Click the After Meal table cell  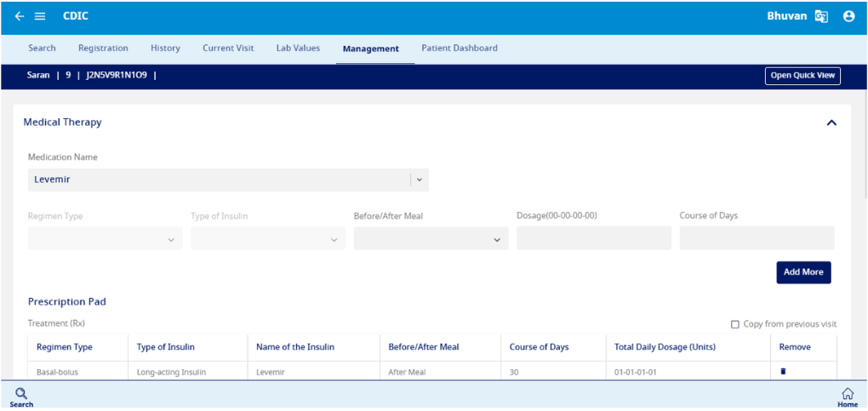tap(407, 372)
